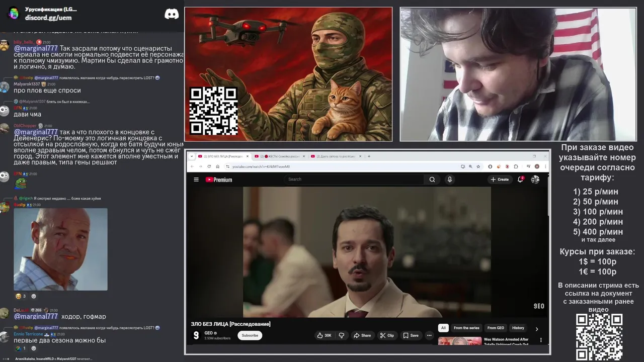This screenshot has width=644, height=362.
Task: Open options menu for Wes Watson video
Action: (x=541, y=340)
